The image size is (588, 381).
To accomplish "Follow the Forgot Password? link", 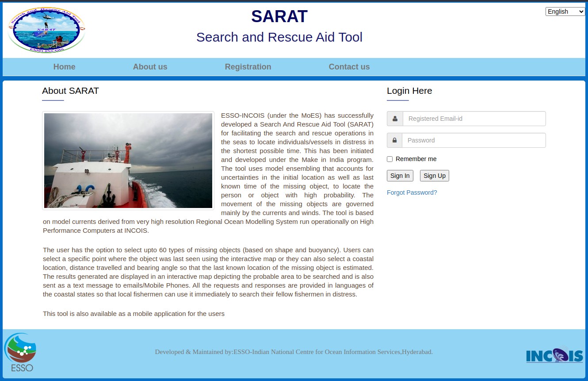I will coord(412,192).
